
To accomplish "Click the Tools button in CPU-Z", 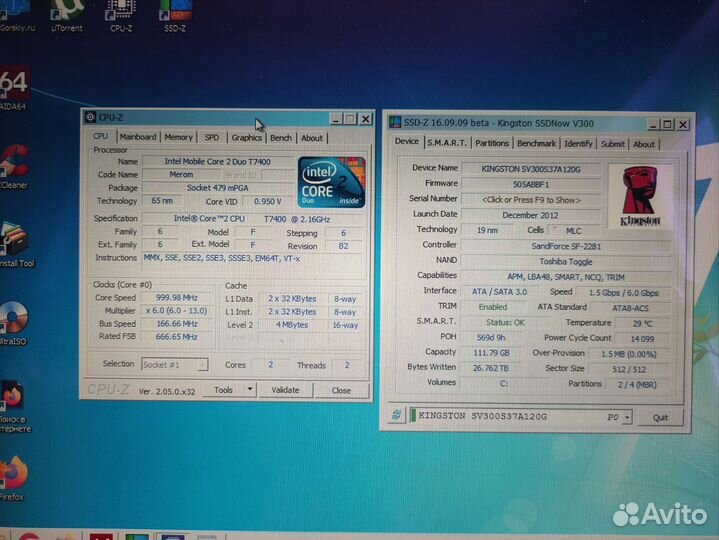I will (x=223, y=390).
